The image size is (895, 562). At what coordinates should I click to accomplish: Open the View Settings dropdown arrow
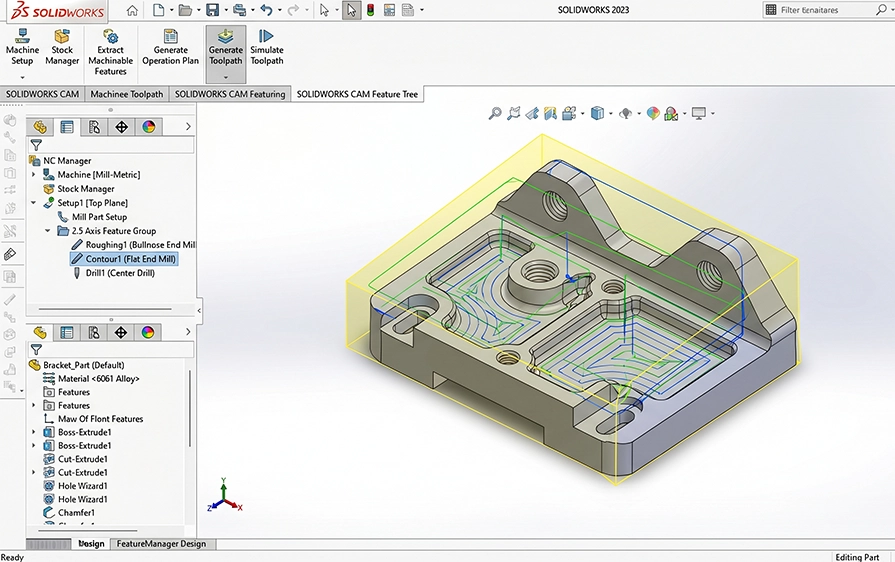[712, 114]
